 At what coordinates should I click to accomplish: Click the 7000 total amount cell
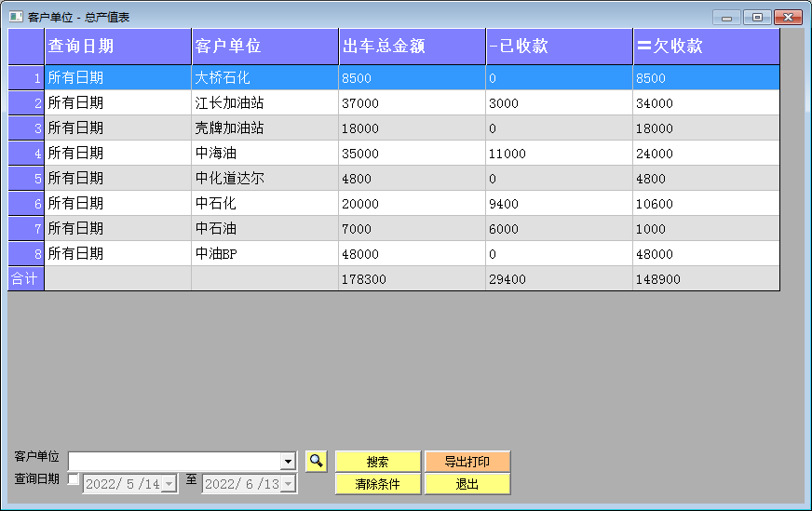pyautogui.click(x=413, y=228)
